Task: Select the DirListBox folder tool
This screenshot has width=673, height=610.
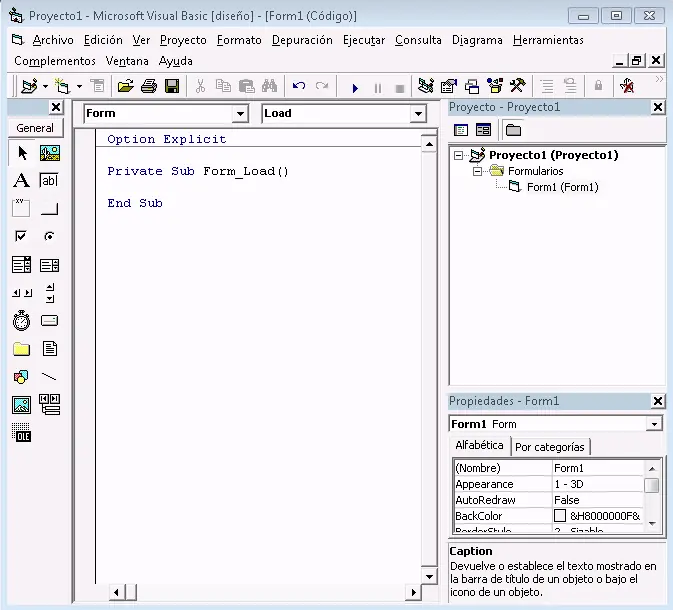Action: coord(21,349)
